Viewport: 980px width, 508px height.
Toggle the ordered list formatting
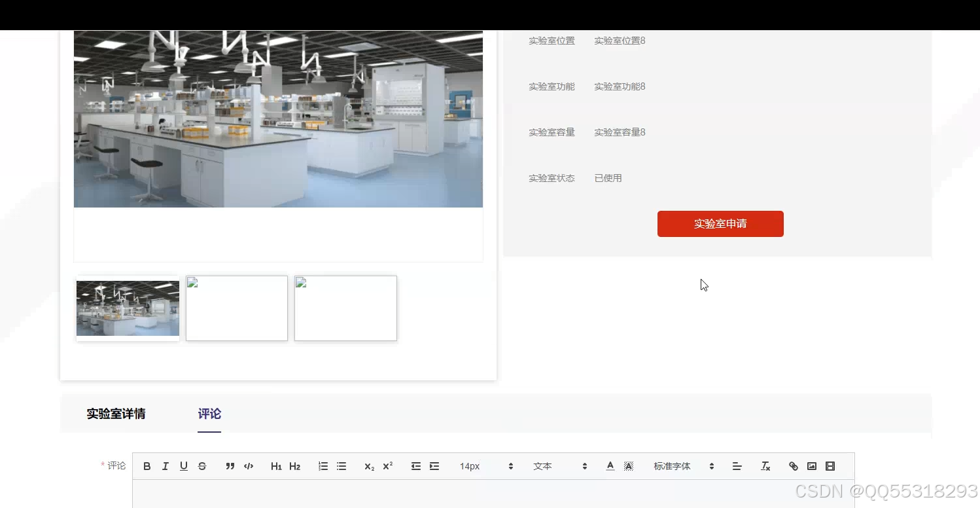323,465
